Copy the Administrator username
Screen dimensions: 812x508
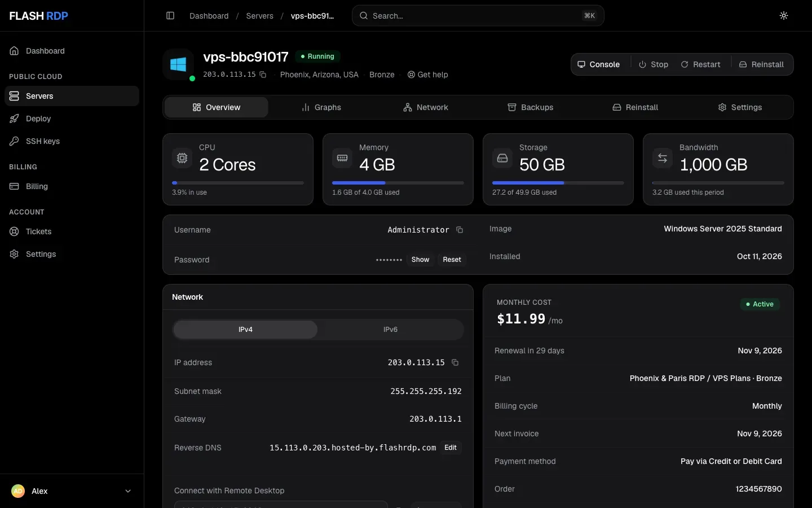(460, 230)
